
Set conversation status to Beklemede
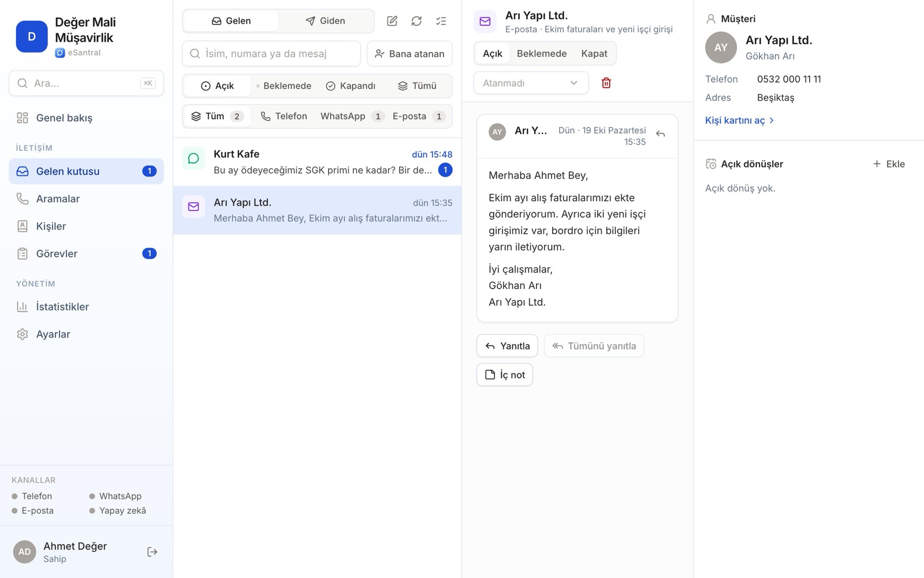[x=542, y=53]
